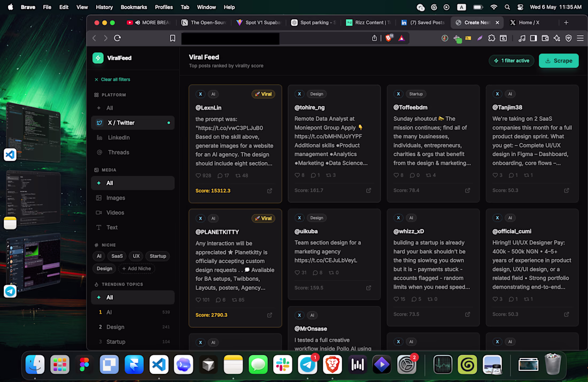Open the History menu in menu bar
Screen dimensions: 588x382
tap(104, 7)
